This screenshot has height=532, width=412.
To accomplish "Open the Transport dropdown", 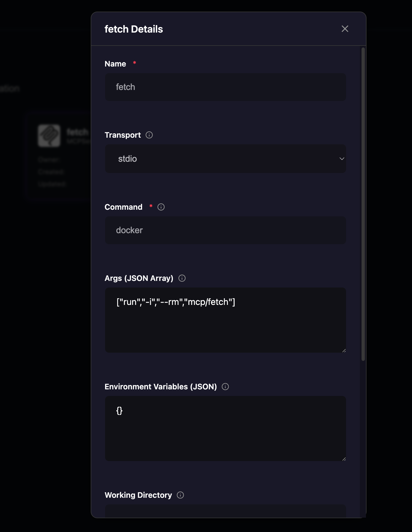I will tap(225, 159).
